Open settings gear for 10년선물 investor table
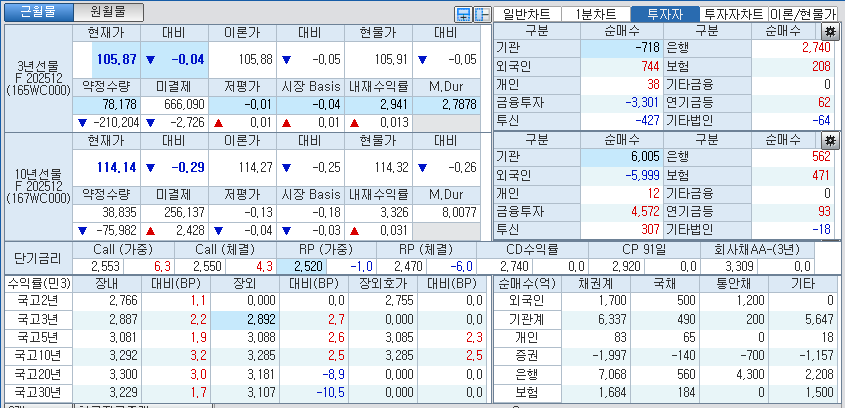Image resolution: width=845 pixels, height=408 pixels. coord(830,140)
